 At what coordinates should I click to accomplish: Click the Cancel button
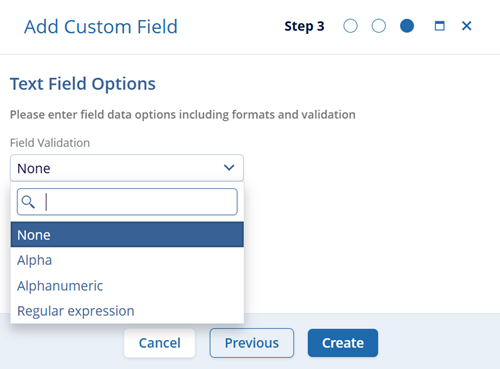[159, 343]
